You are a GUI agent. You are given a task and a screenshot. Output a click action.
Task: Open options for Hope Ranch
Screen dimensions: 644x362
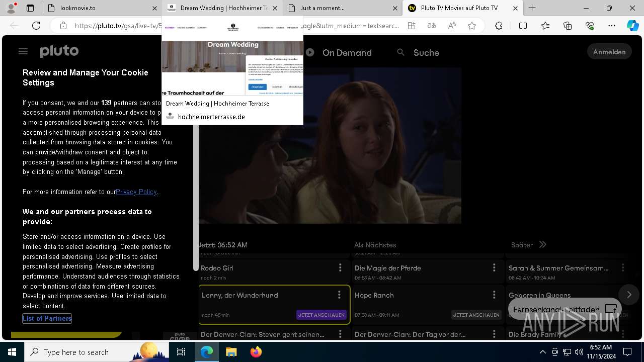tap(494, 295)
